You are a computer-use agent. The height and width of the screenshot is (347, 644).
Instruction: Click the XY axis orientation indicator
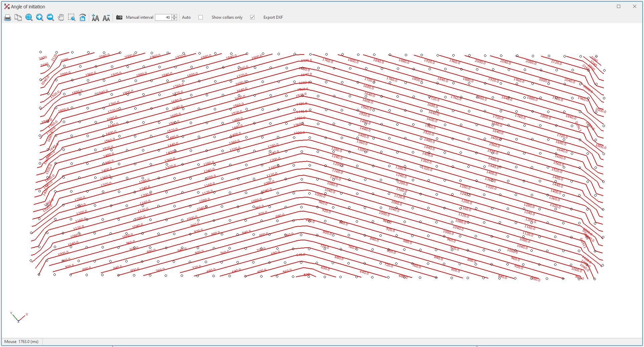[x=19, y=318]
